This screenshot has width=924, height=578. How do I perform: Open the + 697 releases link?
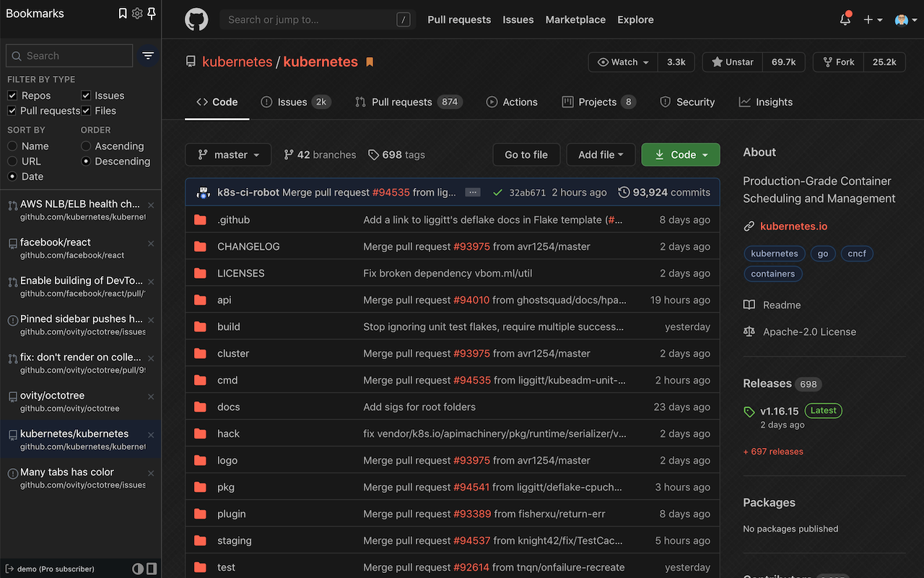[773, 451]
